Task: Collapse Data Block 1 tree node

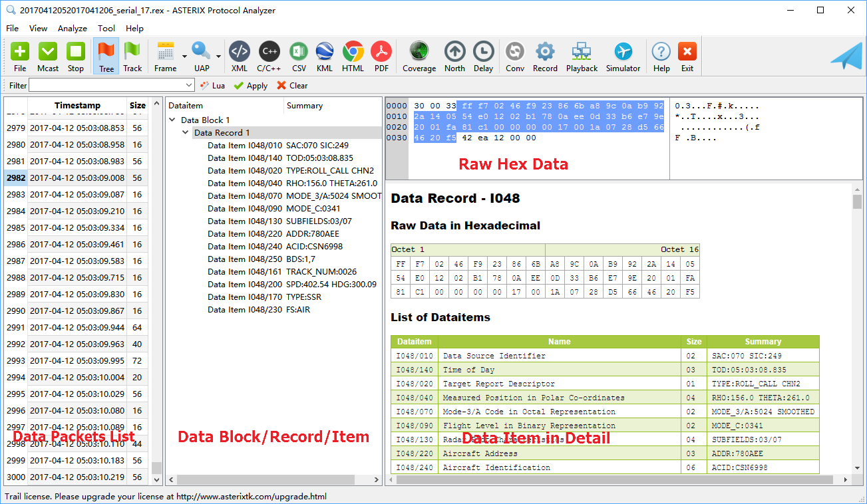Action: coord(174,120)
